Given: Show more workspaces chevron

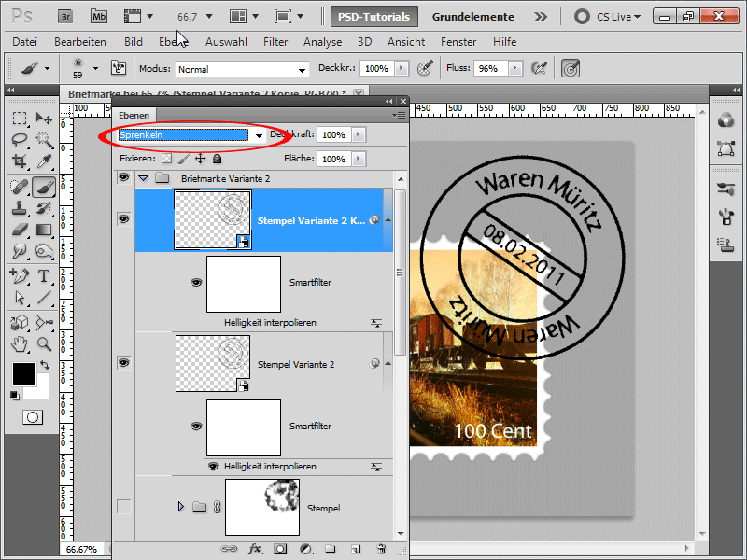Looking at the screenshot, I should (541, 17).
